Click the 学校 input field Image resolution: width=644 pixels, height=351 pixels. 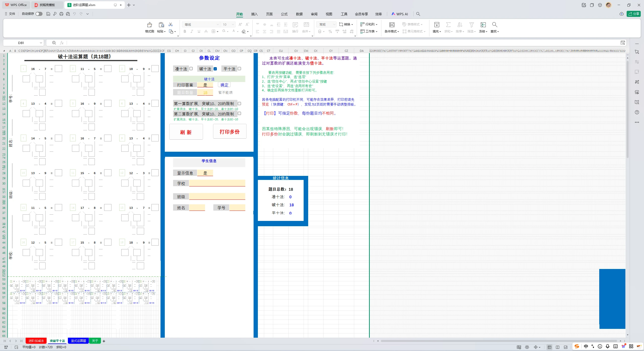coord(217,183)
